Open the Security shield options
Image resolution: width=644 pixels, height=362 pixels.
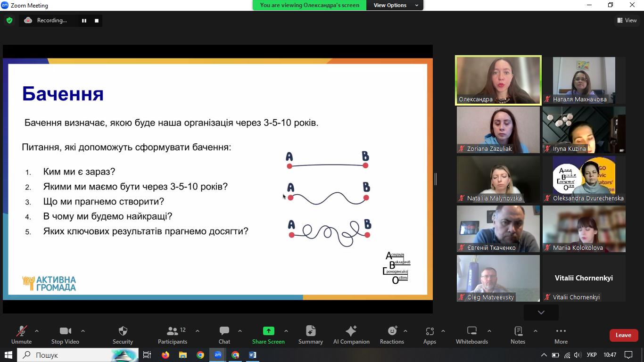pyautogui.click(x=123, y=335)
